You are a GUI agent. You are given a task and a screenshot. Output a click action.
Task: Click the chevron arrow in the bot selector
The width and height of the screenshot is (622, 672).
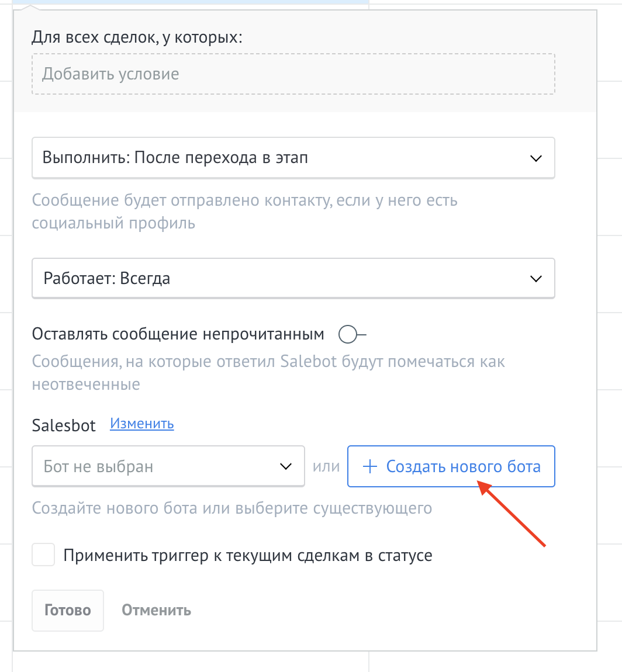pyautogui.click(x=285, y=466)
